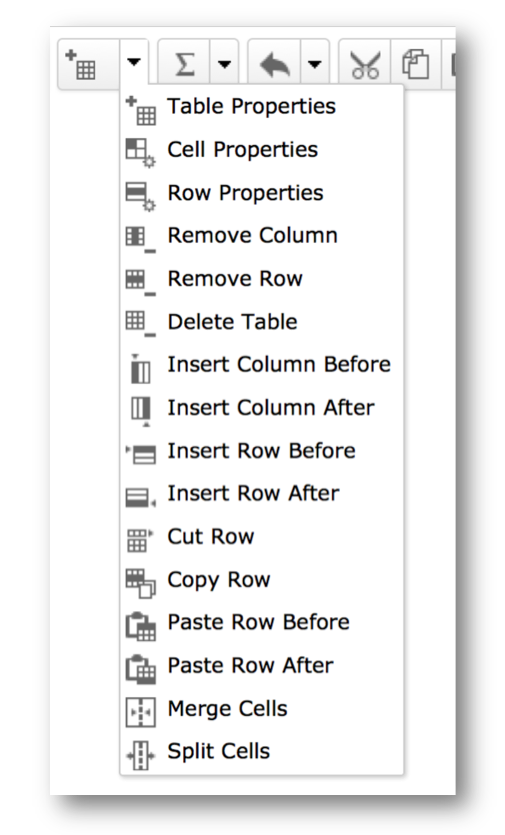Click the Cell Properties gear icon

coord(141,153)
